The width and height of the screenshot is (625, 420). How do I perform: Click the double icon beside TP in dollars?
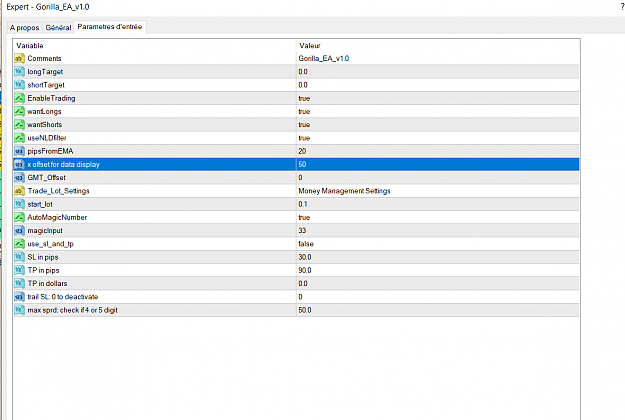[19, 283]
